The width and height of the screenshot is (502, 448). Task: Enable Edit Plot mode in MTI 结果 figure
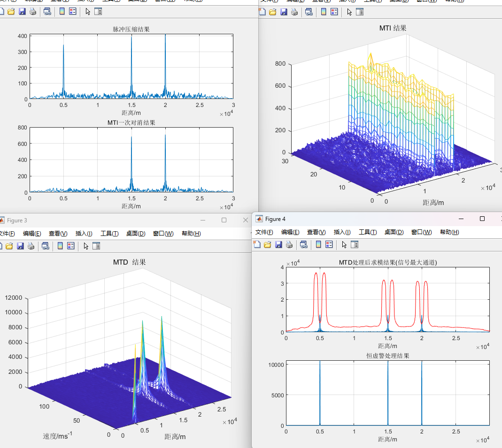coord(349,12)
